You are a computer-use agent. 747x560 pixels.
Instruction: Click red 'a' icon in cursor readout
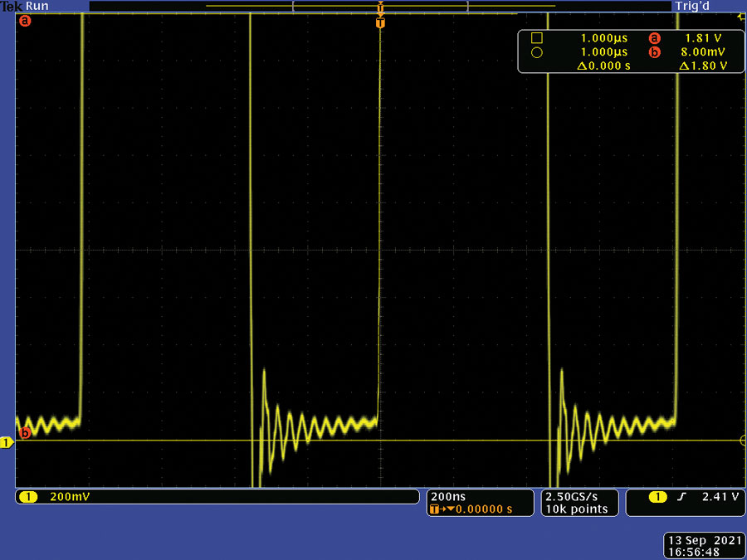click(x=655, y=38)
